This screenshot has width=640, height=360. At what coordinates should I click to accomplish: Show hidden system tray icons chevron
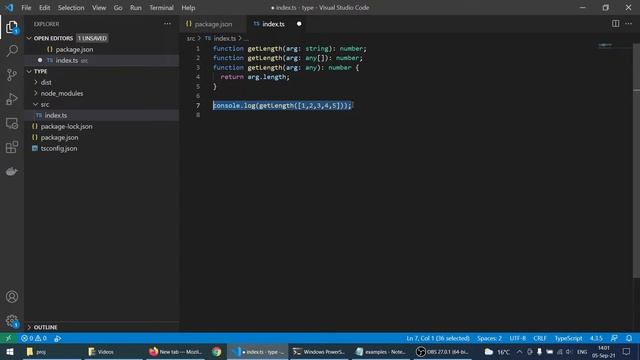pos(519,352)
